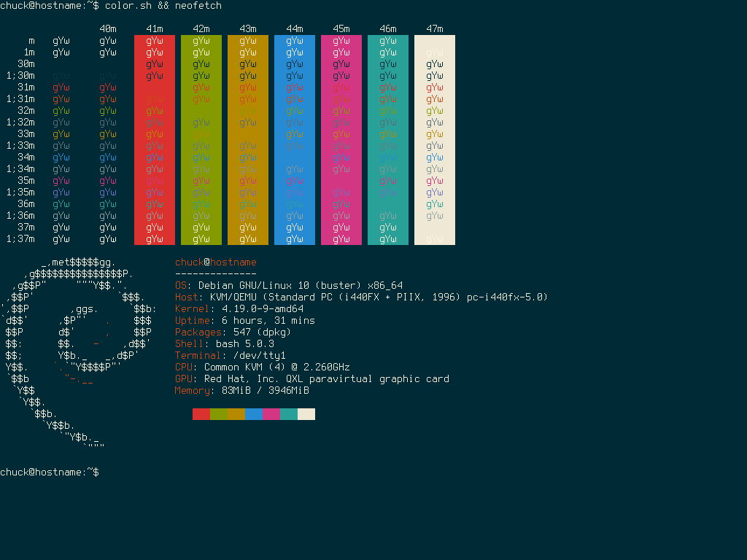Click the "GPU" label in neofetch

click(183, 379)
